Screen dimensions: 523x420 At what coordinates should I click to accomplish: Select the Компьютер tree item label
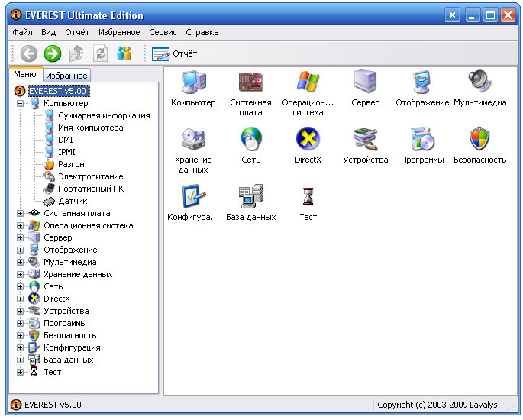click(66, 103)
